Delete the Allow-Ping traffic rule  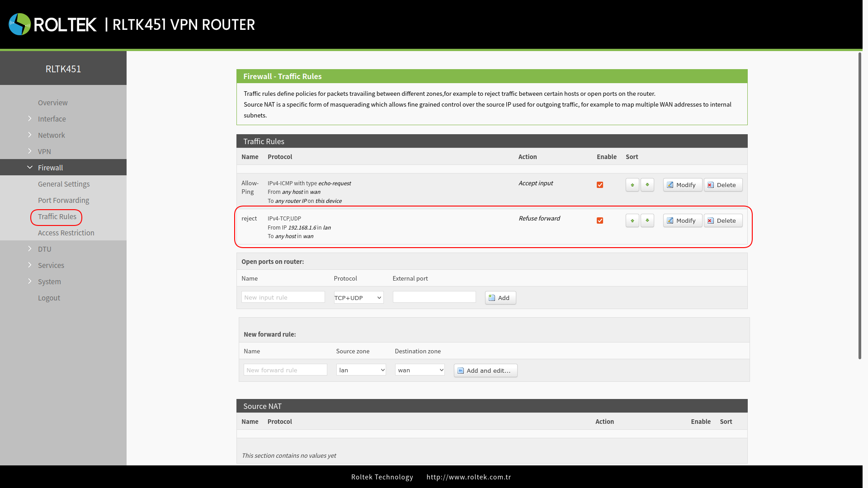tap(722, 185)
